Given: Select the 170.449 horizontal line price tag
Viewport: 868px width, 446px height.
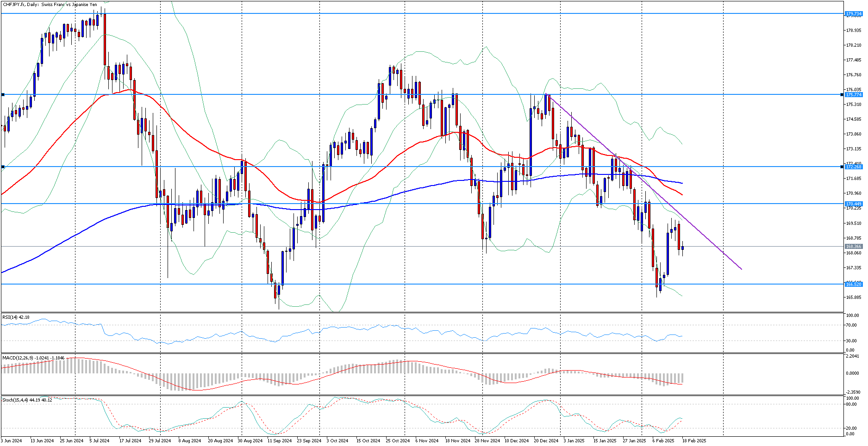Looking at the screenshot, I should tap(854, 204).
